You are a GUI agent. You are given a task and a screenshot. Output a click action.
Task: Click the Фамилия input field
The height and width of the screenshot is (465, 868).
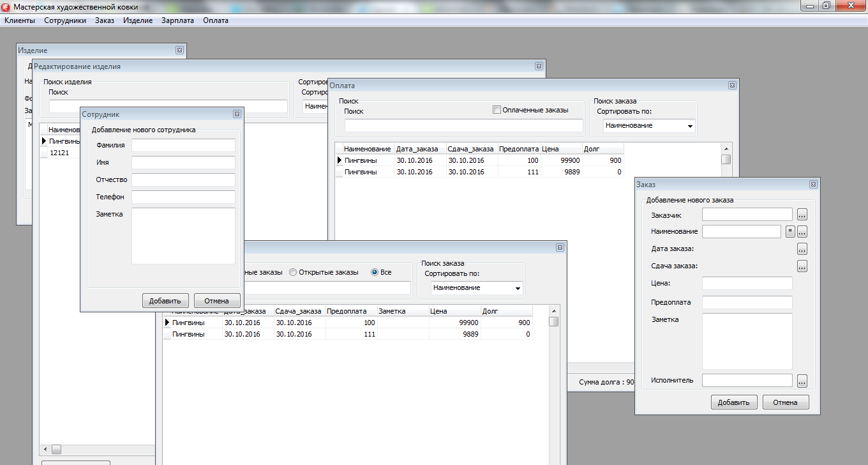click(x=183, y=146)
